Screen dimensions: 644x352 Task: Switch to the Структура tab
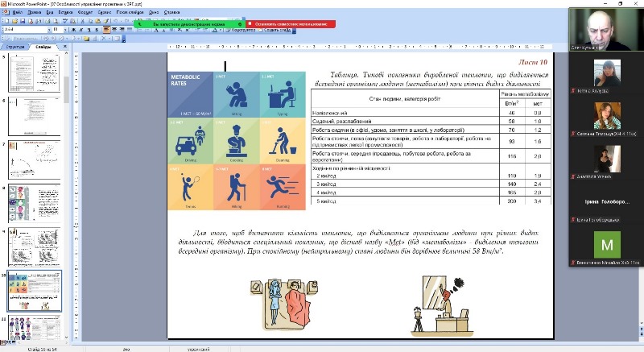(15, 47)
